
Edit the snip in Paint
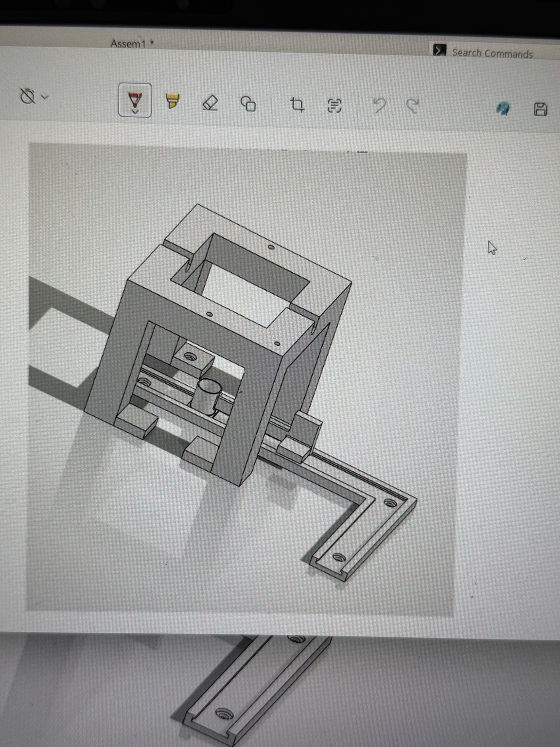point(503,109)
